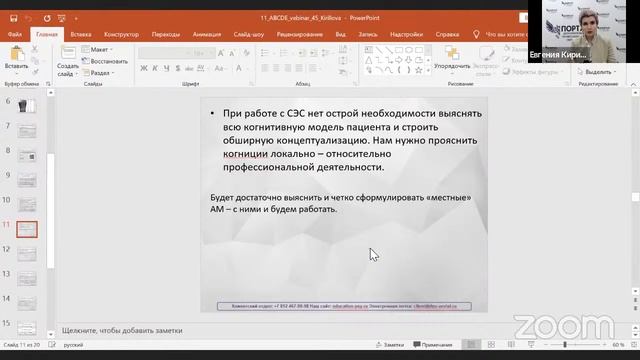Screen dimensions: 640x360
Task: Start slideshow from status bar icon
Action: pyautogui.click(x=531, y=345)
